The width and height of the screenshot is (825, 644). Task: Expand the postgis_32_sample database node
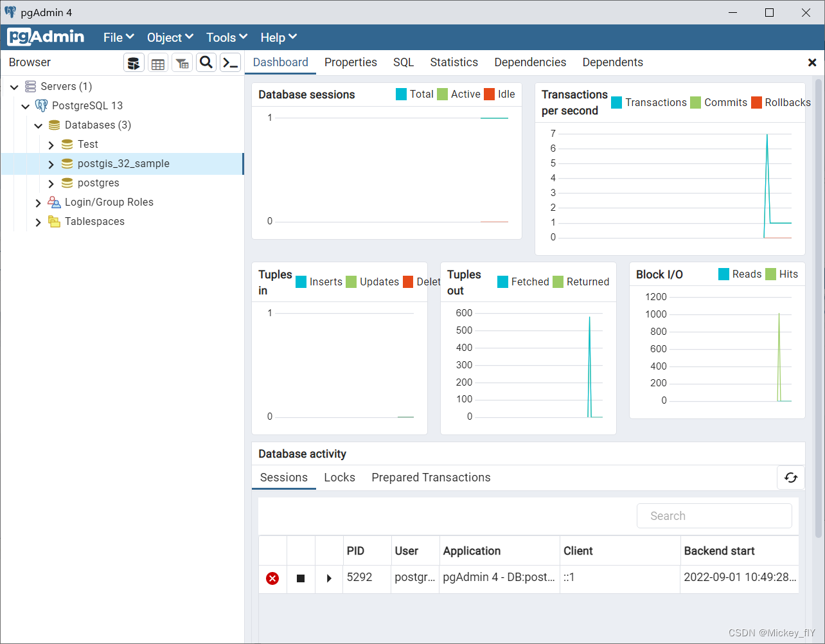tap(51, 164)
